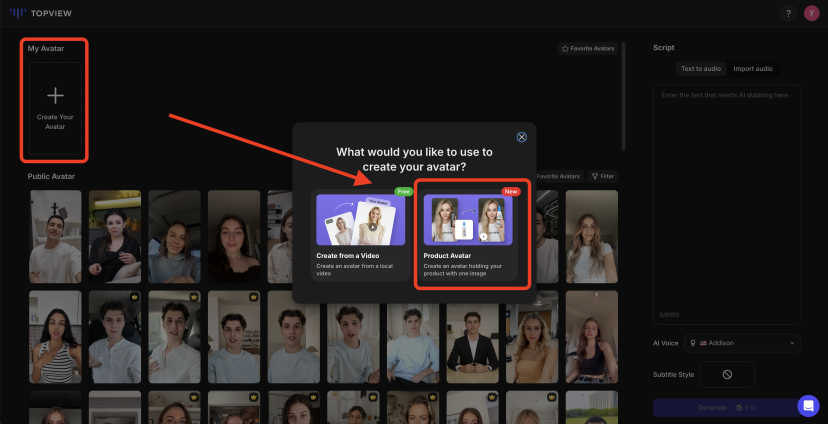Select the woman in black top on couch
Screen dimensions: 828x424
point(115,237)
